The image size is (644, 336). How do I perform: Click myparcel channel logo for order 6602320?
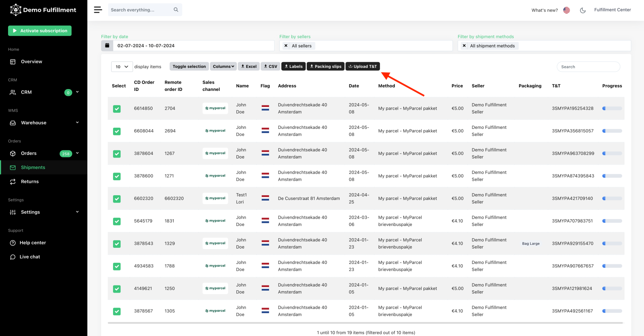click(215, 198)
